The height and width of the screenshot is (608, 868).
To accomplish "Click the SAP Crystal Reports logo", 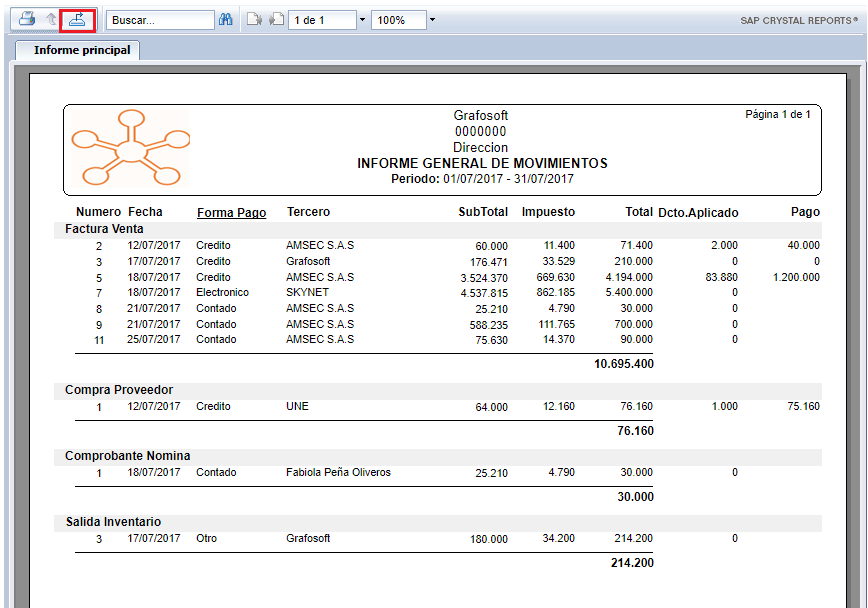I will tap(801, 20).
